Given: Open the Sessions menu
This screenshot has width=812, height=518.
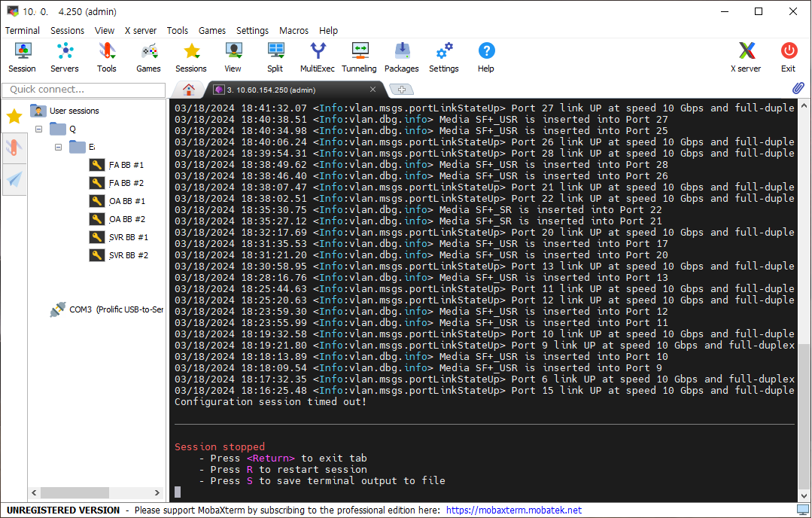Looking at the screenshot, I should [67, 31].
